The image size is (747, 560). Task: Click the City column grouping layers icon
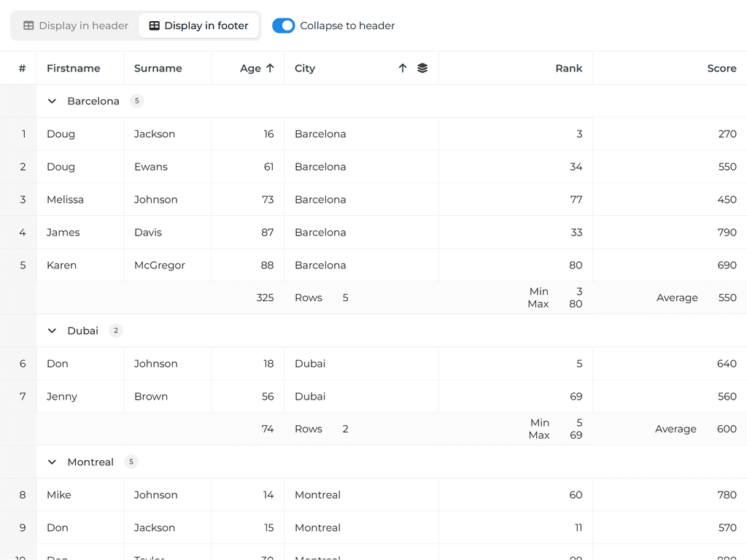[x=422, y=68]
